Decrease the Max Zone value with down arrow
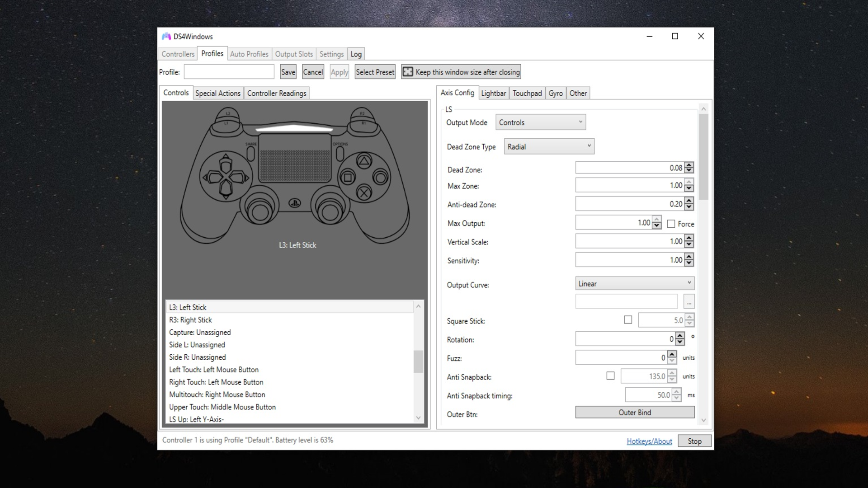The width and height of the screenshot is (868, 488). coord(689,188)
